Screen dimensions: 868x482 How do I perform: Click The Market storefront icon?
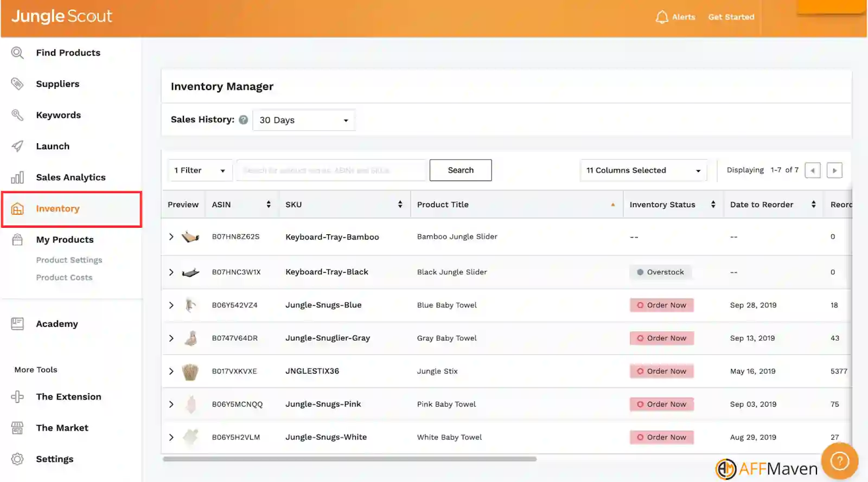(x=17, y=428)
